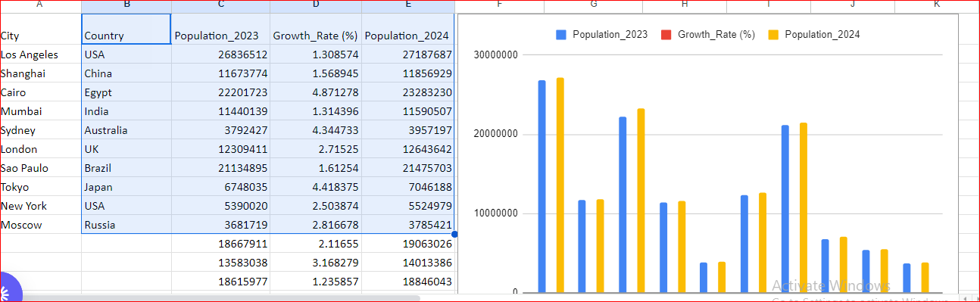Click the UK country cell
The height and width of the screenshot is (302, 980).
126,149
